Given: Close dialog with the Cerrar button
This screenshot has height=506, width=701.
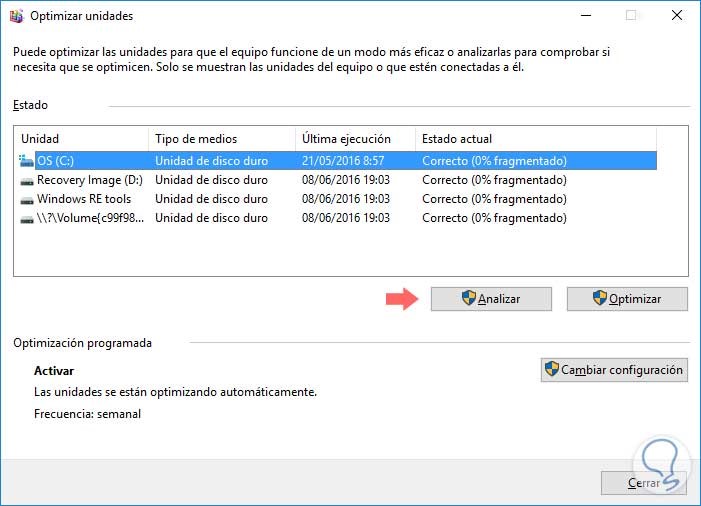Looking at the screenshot, I should [x=644, y=483].
